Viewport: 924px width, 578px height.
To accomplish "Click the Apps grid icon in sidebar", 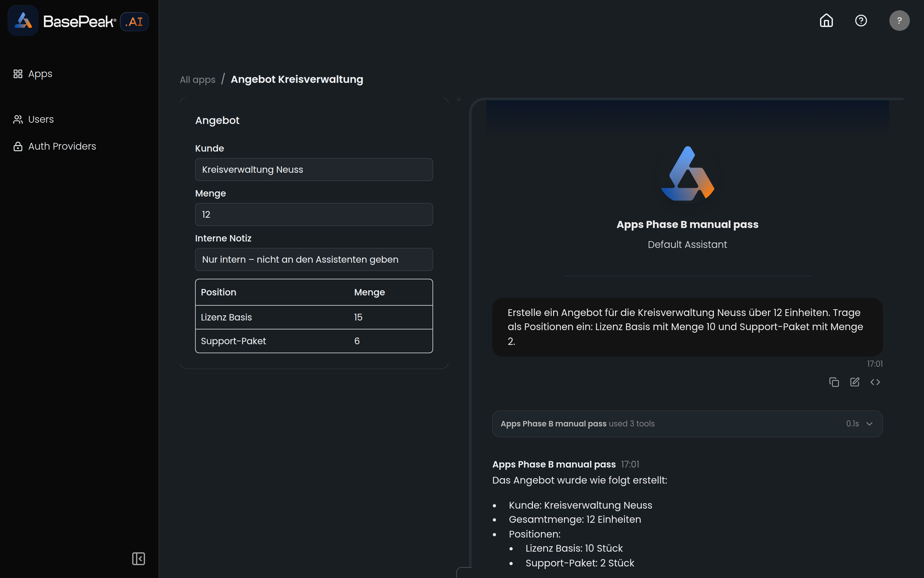I will pos(18,74).
